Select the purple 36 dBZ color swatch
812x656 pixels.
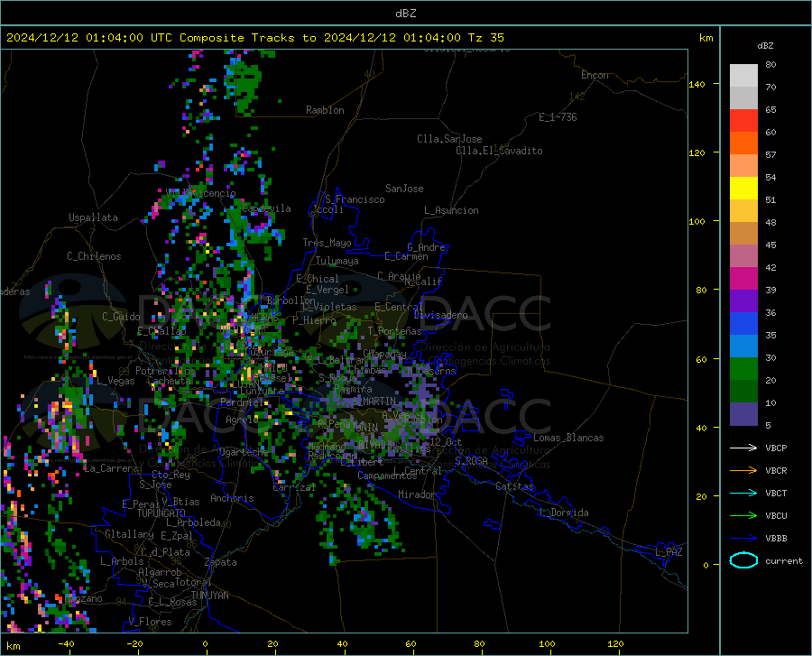743,301
